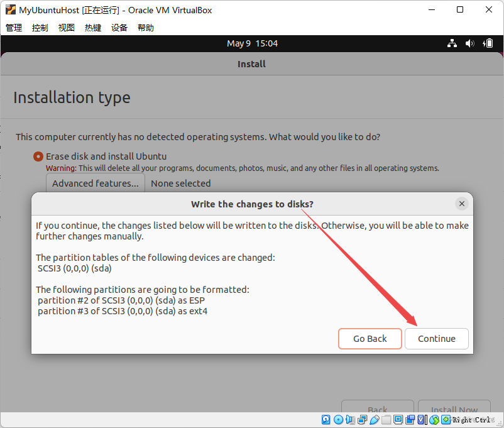Open the 管理 menu
This screenshot has height=428, width=504.
(14, 28)
